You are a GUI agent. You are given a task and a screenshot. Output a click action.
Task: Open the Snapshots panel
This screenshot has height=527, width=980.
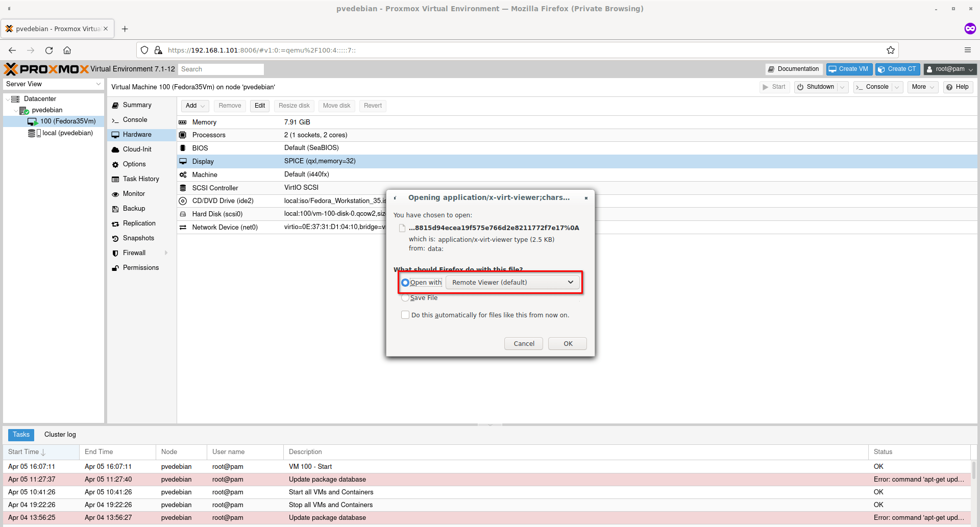(x=138, y=238)
